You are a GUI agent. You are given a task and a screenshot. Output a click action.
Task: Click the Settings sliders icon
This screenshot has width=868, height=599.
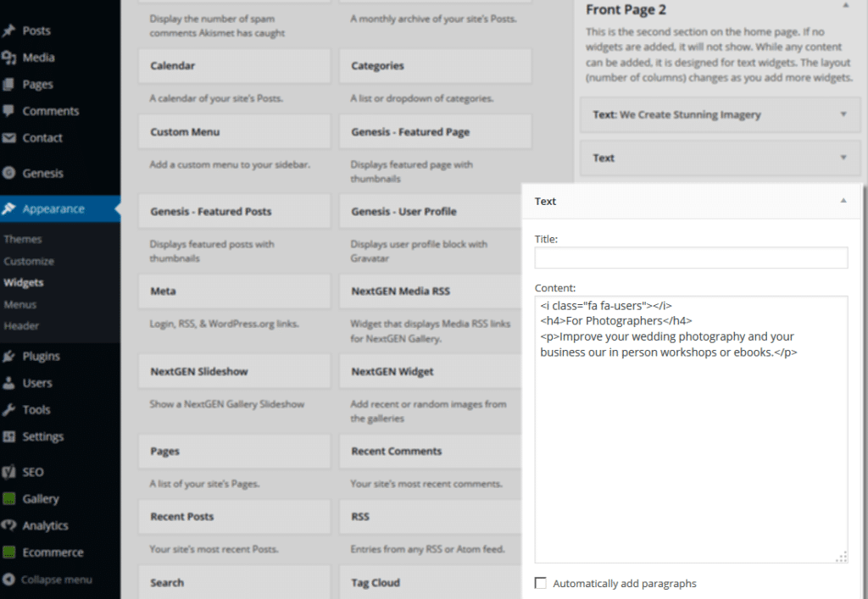tap(8, 436)
